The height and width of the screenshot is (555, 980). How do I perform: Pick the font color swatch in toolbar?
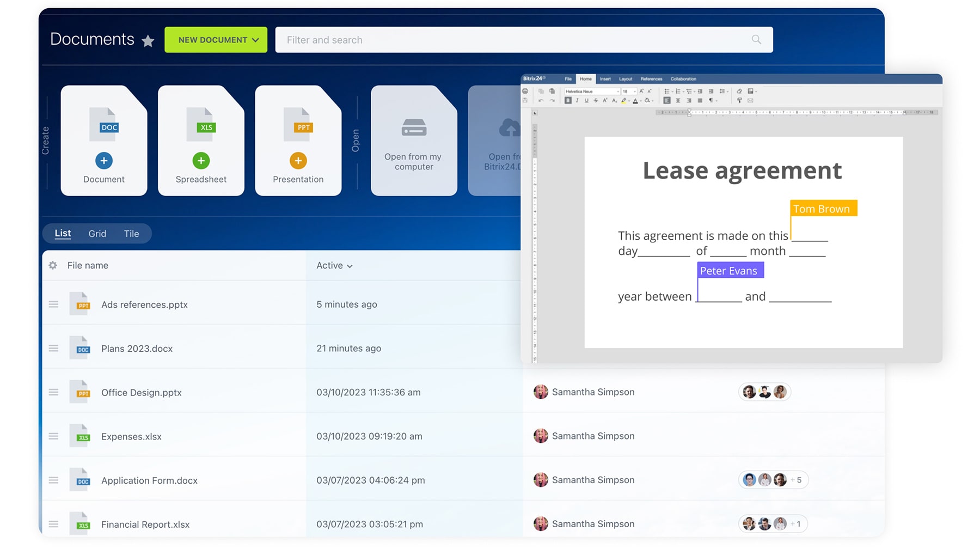point(635,101)
